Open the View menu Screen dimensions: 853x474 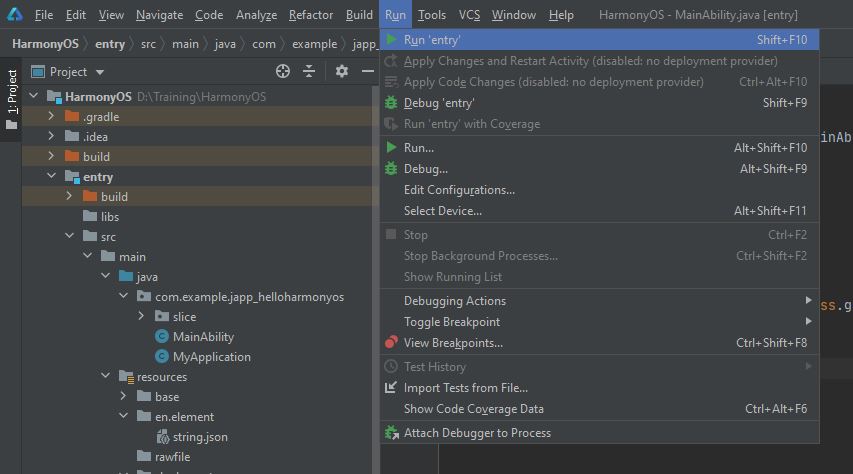point(111,15)
